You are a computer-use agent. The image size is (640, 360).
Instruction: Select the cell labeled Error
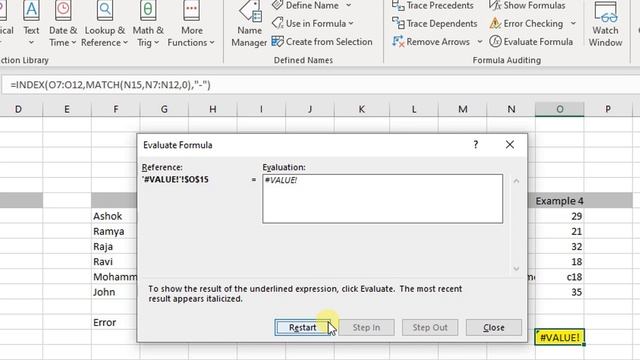115,322
